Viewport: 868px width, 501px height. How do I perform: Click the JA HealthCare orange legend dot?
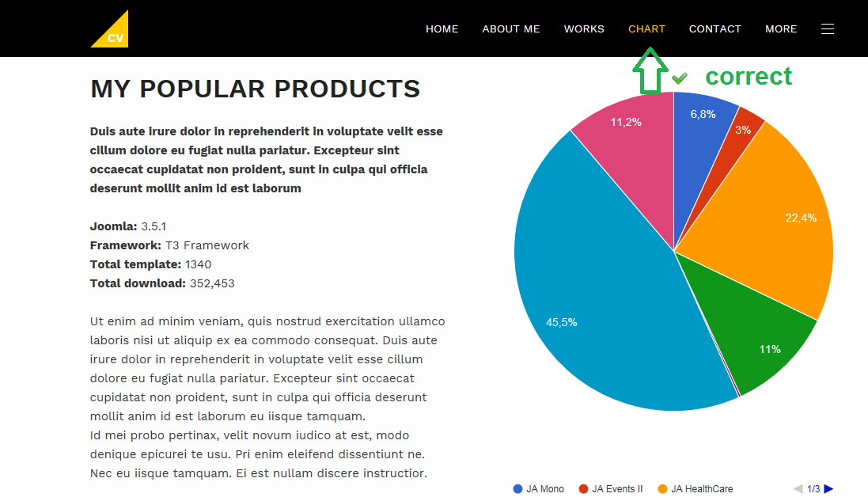coord(663,489)
